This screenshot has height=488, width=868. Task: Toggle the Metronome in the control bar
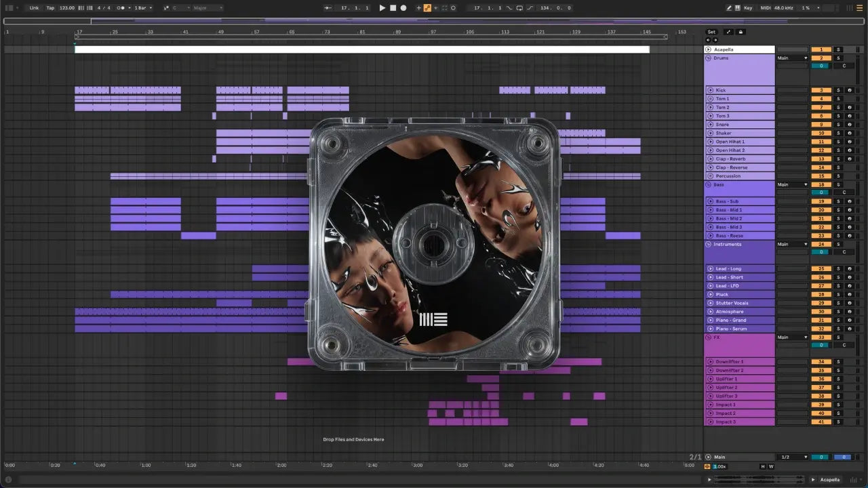pyautogui.click(x=121, y=8)
